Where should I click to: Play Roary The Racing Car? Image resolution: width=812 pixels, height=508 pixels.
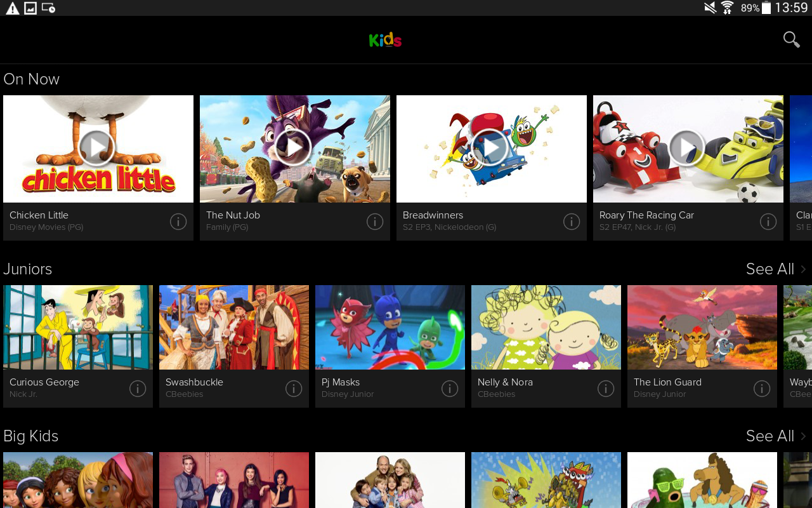pyautogui.click(x=687, y=147)
